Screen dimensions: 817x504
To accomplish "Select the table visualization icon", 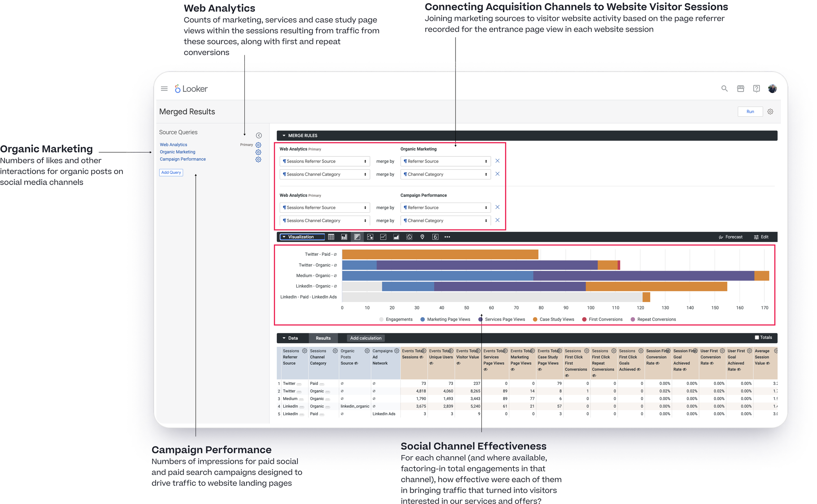I will (331, 237).
